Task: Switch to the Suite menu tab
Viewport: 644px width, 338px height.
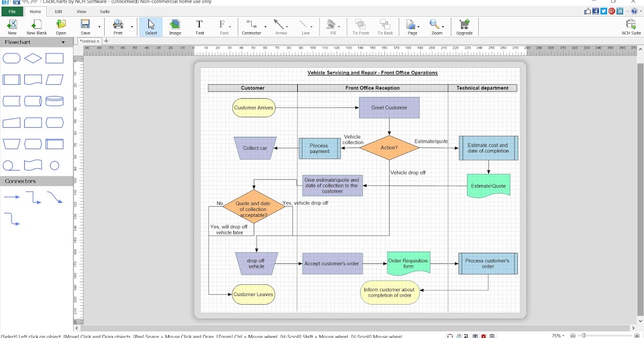Action: pos(105,11)
